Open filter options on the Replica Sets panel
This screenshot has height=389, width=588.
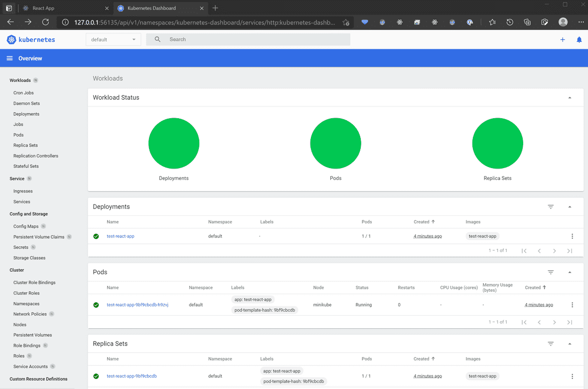(x=550, y=344)
